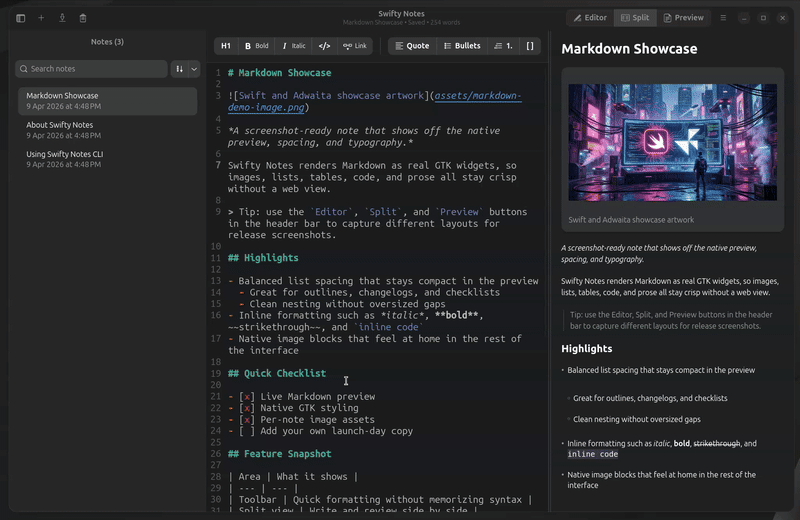Delete note using the trash icon

[83, 18]
